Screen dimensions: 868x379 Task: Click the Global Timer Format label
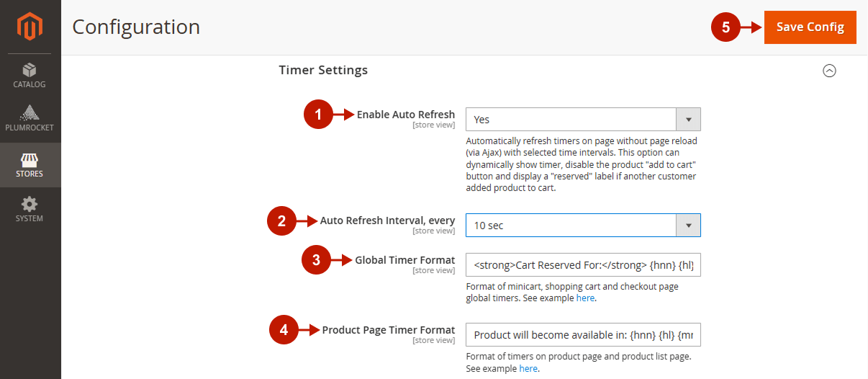point(404,260)
